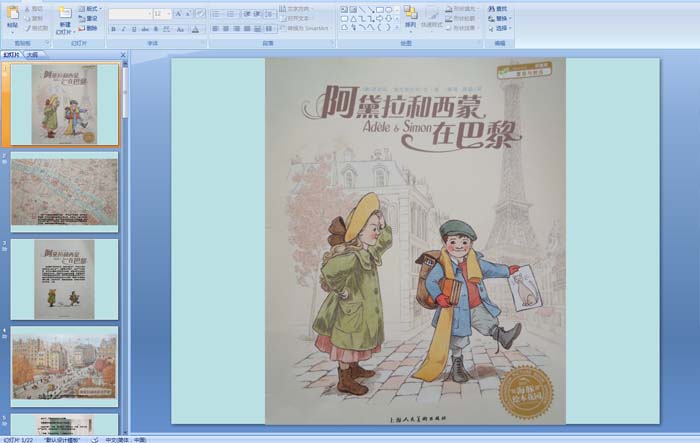Open the Quick Styles gallery

(431, 20)
